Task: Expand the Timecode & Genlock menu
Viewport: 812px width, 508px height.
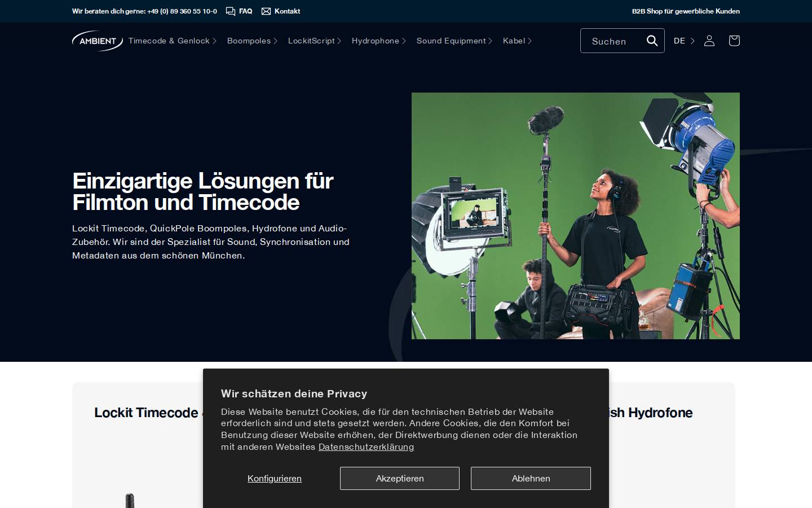Action: [173, 41]
